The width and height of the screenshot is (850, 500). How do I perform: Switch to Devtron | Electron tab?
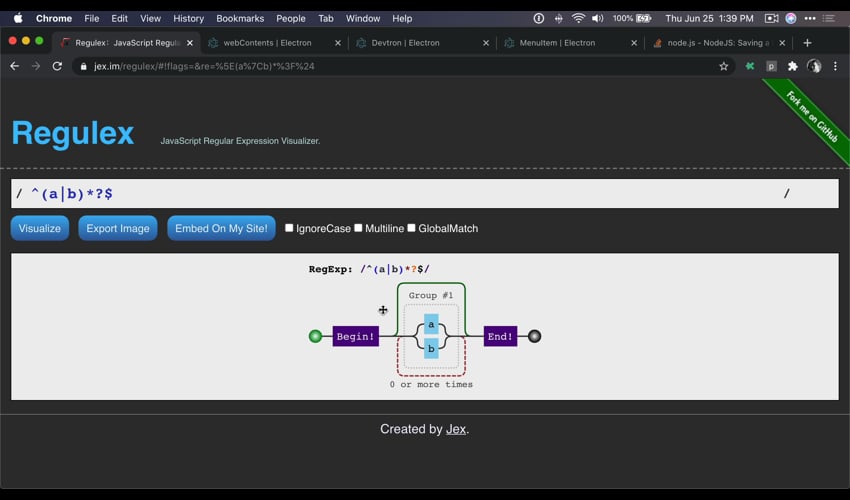pos(405,43)
